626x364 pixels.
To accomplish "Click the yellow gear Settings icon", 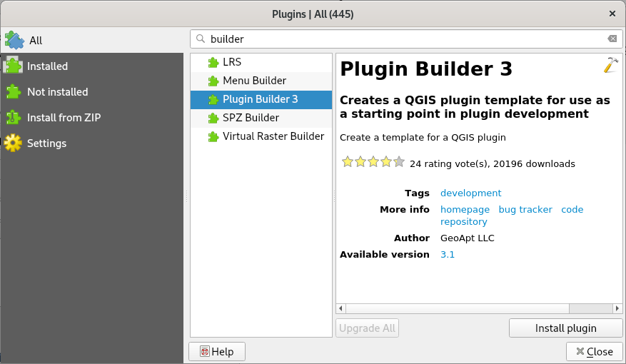I will tap(13, 143).
